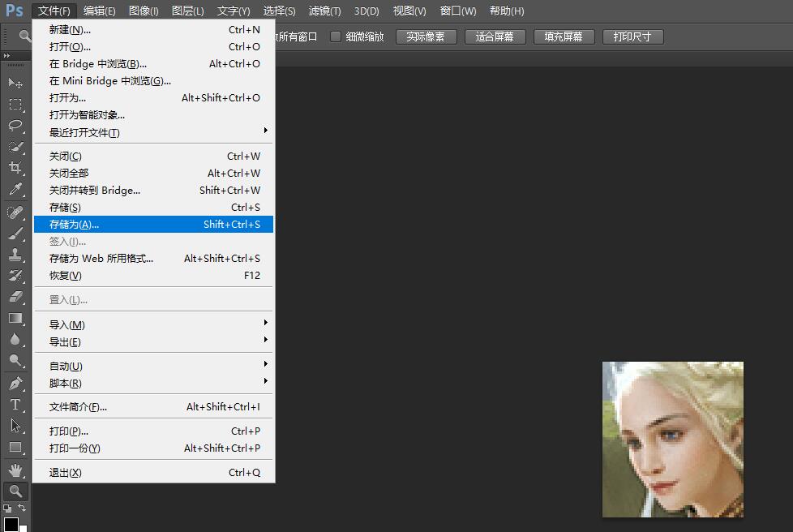Select the Zoom tool in toolbox
793x532 pixels.
[x=15, y=491]
